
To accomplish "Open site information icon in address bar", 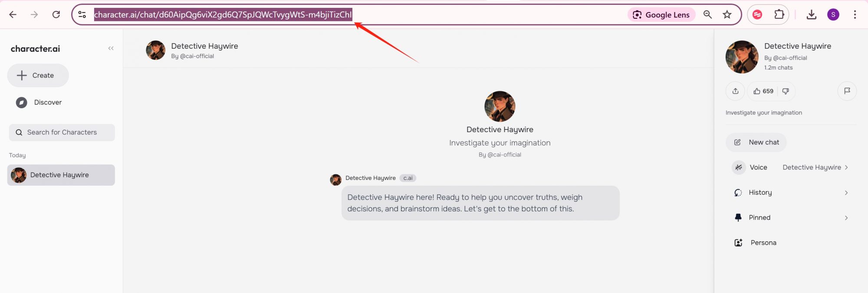I will 82,15.
